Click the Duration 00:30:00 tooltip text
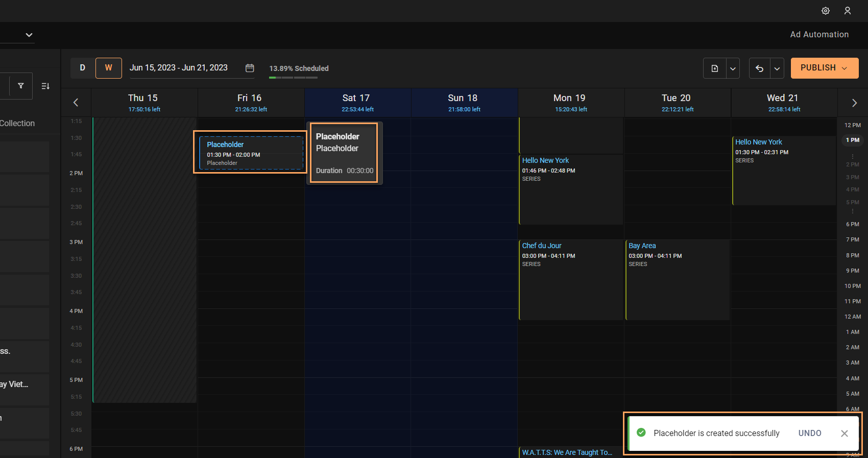Viewport: 868px width, 458px height. pyautogui.click(x=345, y=171)
